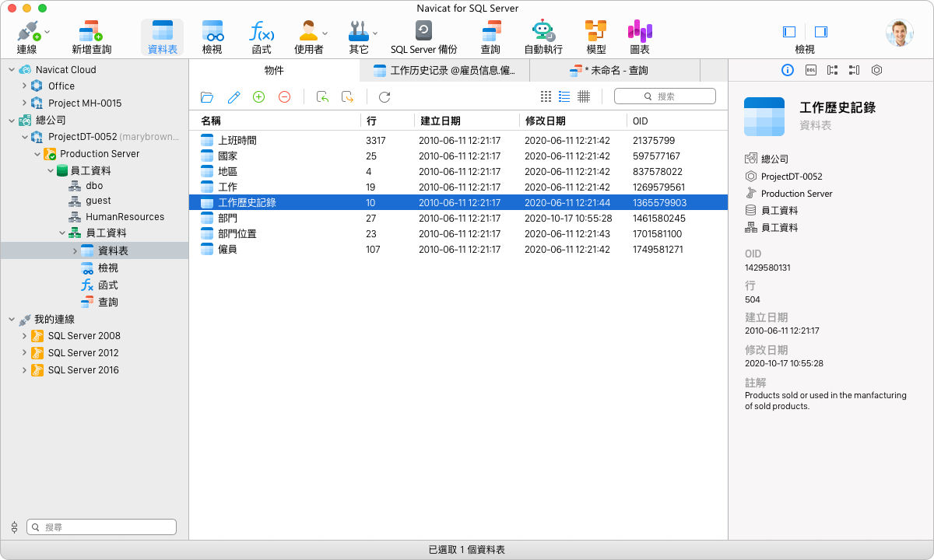Viewport: 934px width, 560px height.
Task: Sort by the 行 column header
Action: [x=388, y=121]
